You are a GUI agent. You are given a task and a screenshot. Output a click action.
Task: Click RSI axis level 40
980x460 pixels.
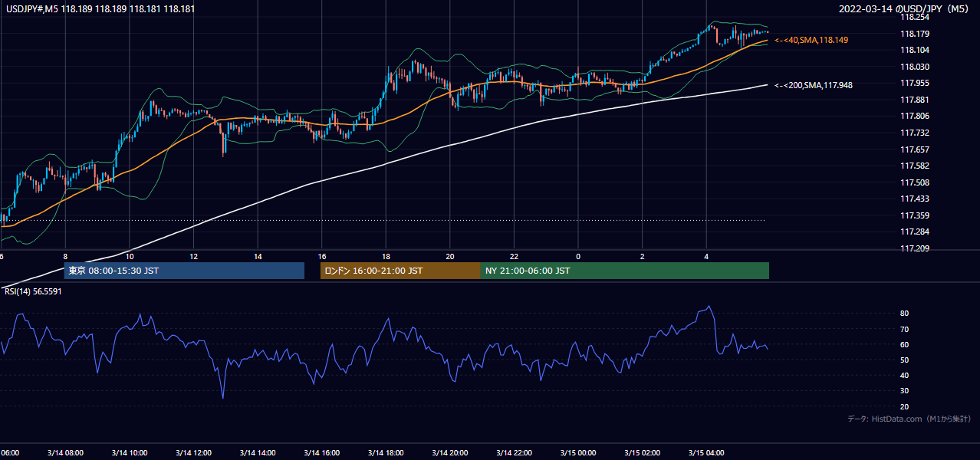click(x=905, y=375)
